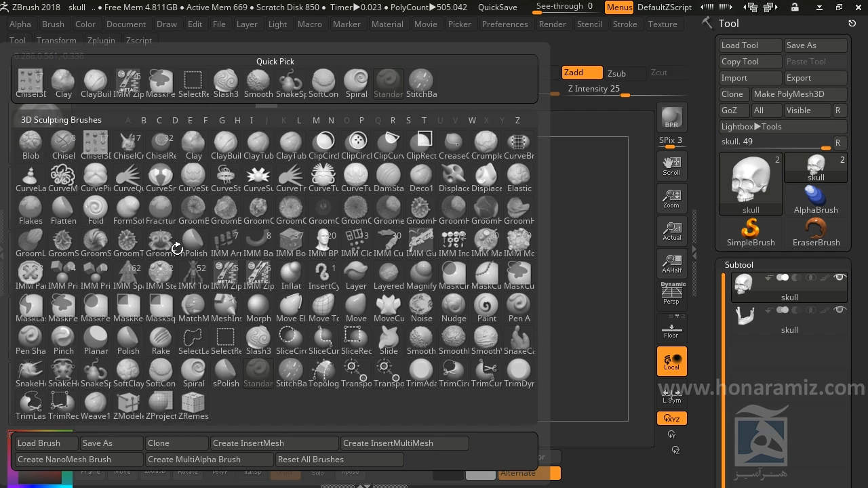Toggle Local transformations button

click(671, 361)
